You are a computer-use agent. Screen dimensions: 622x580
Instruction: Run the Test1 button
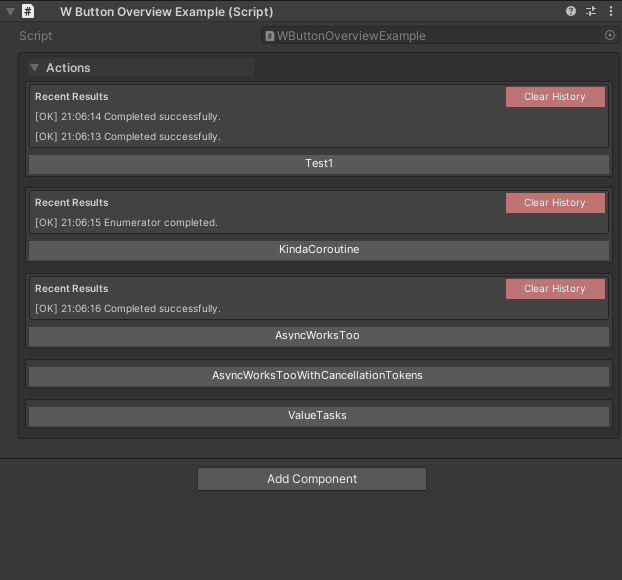click(319, 164)
